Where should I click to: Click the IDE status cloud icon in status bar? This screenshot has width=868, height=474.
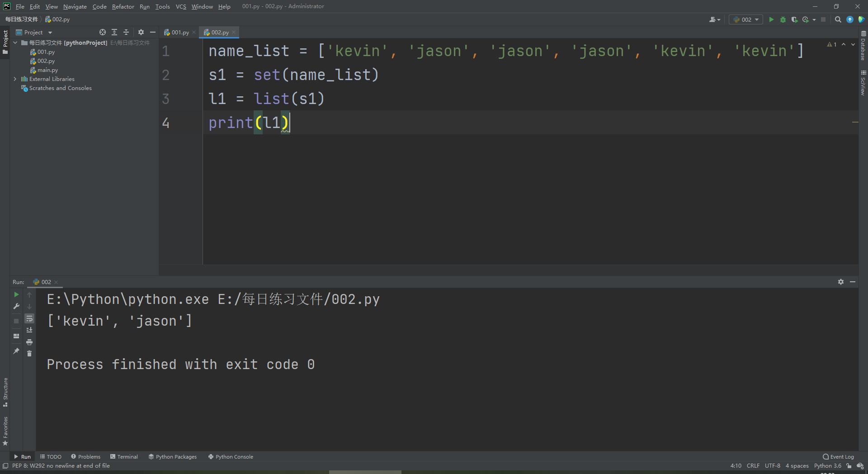(860, 466)
